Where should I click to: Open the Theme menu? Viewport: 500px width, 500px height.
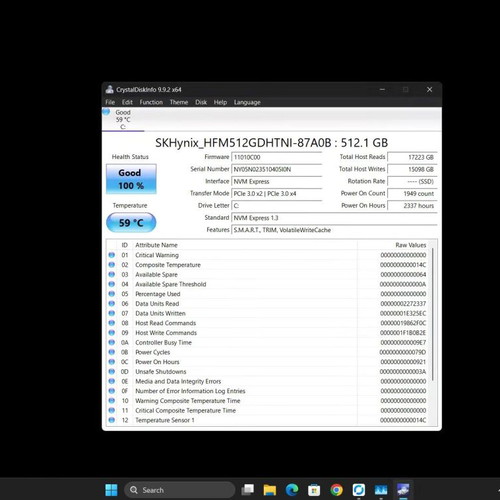click(x=179, y=102)
